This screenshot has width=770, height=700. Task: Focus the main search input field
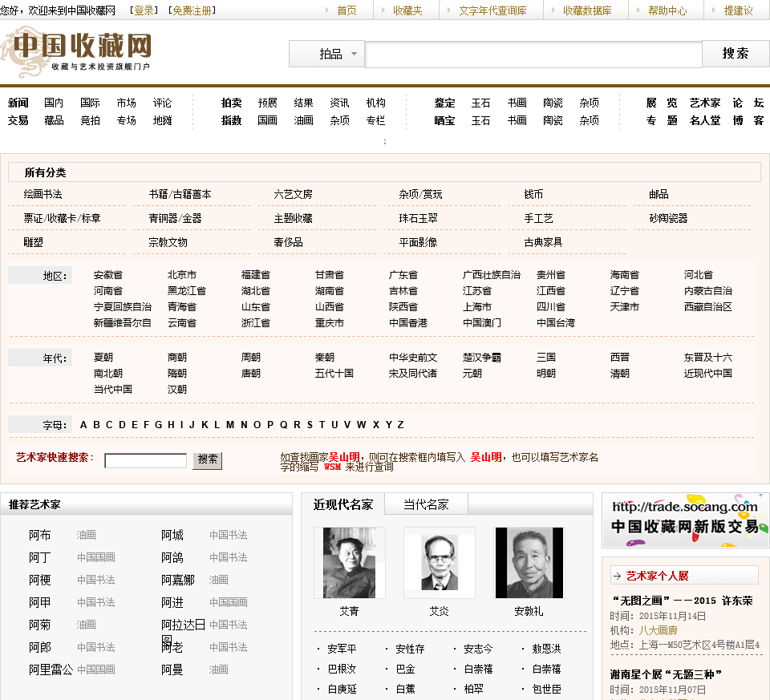coord(533,54)
